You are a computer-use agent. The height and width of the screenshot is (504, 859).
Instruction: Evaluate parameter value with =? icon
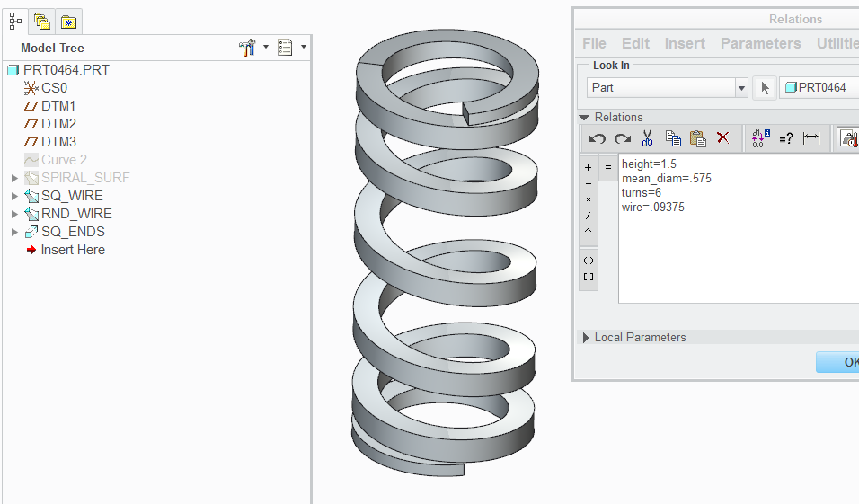click(x=786, y=138)
